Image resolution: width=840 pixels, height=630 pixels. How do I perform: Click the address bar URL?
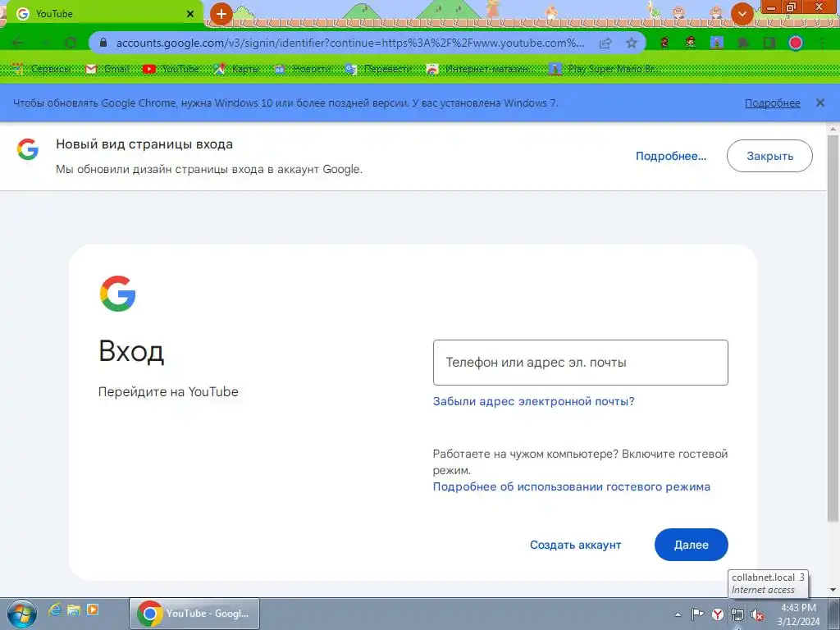tap(349, 43)
